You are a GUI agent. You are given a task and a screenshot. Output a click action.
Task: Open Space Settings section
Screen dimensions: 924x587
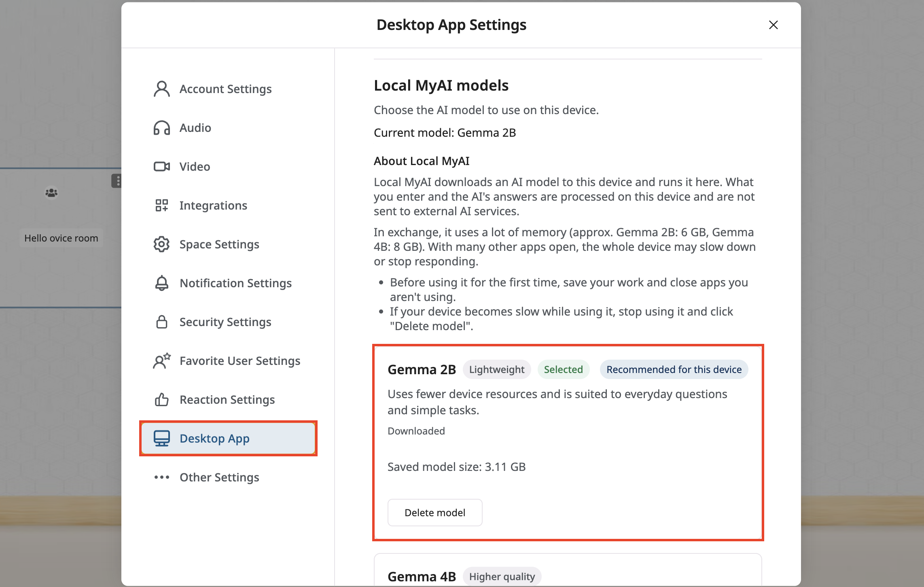pos(228,244)
